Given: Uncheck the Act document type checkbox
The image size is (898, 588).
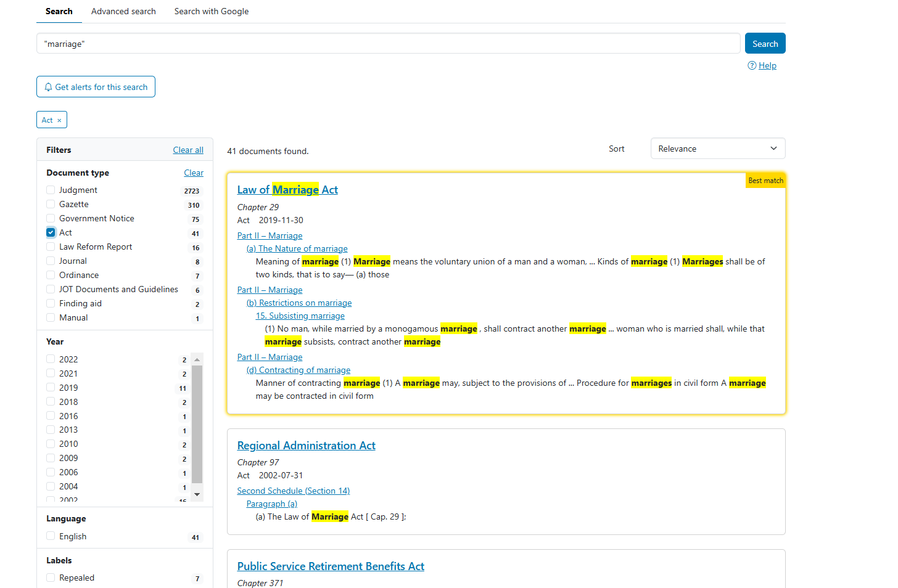Looking at the screenshot, I should [x=51, y=232].
